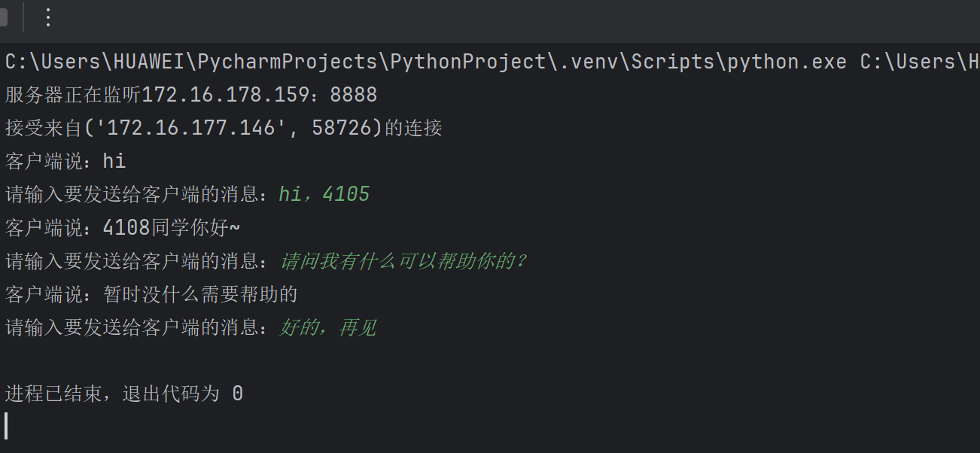Click the first "请输入要发送给客户端的消息" prompt
The image size is (980, 453).
click(x=135, y=195)
